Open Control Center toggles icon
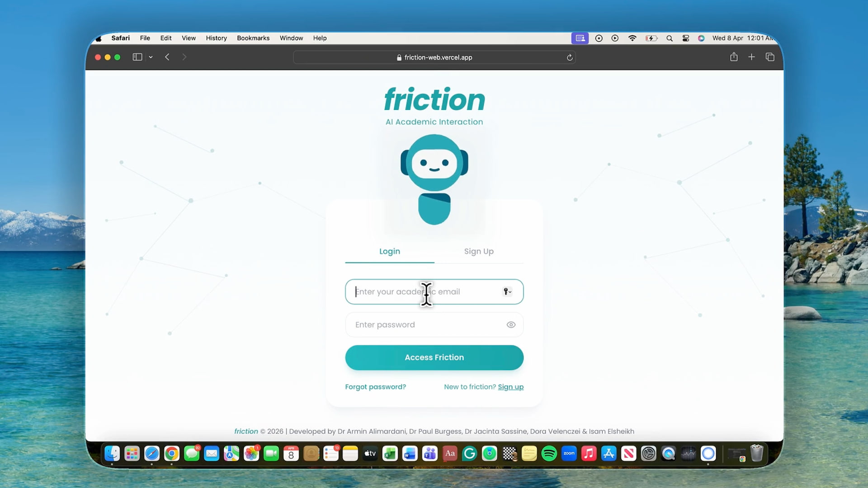 click(x=686, y=38)
